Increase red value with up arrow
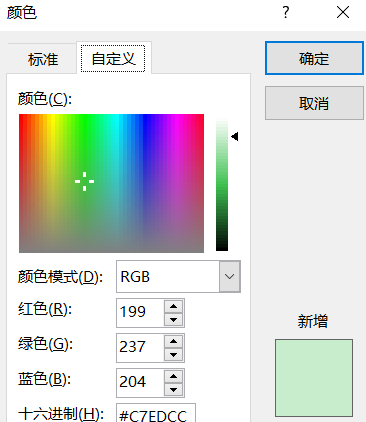Viewport: 366px width, 422px height. tap(173, 306)
